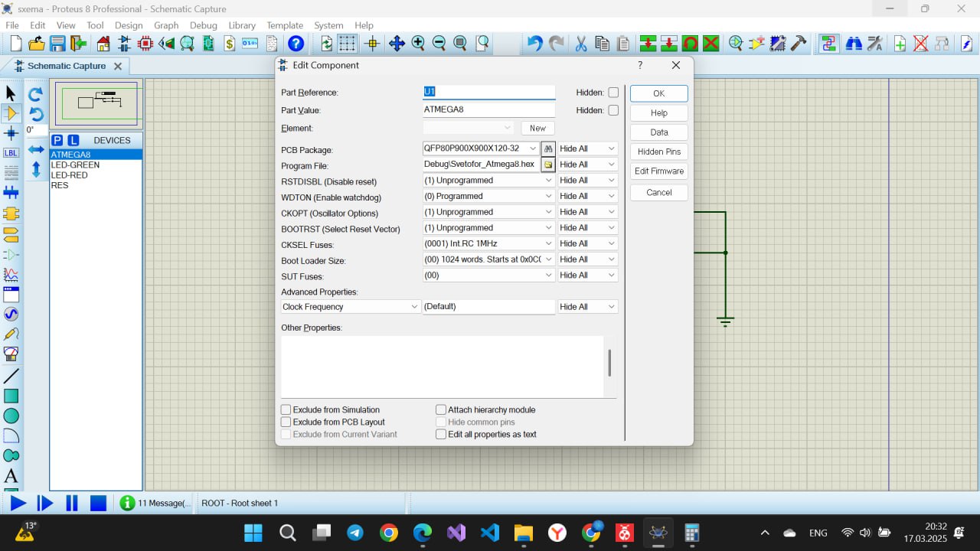Image resolution: width=980 pixels, height=551 pixels.
Task: Select the Junction Dot mode tool
Action: [11, 133]
